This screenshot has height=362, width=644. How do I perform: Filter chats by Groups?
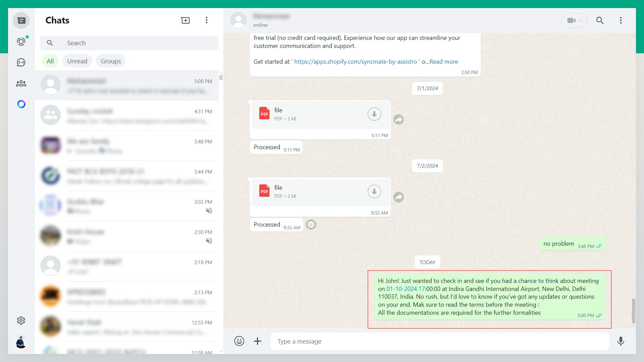111,61
